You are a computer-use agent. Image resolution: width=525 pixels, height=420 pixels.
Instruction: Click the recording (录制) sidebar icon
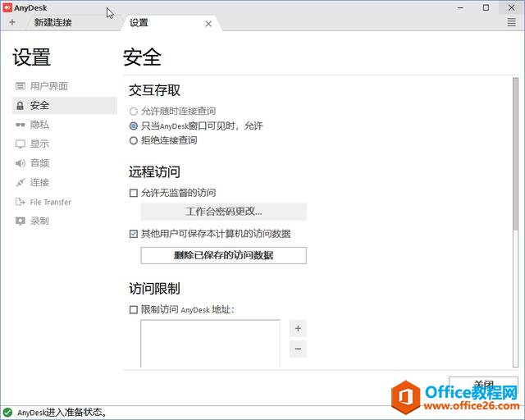(x=21, y=221)
